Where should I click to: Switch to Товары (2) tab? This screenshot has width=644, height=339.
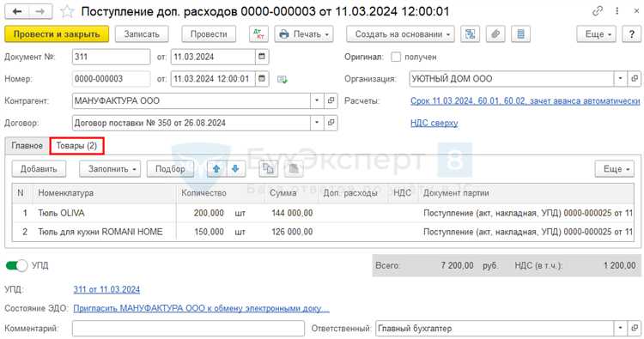click(x=76, y=146)
